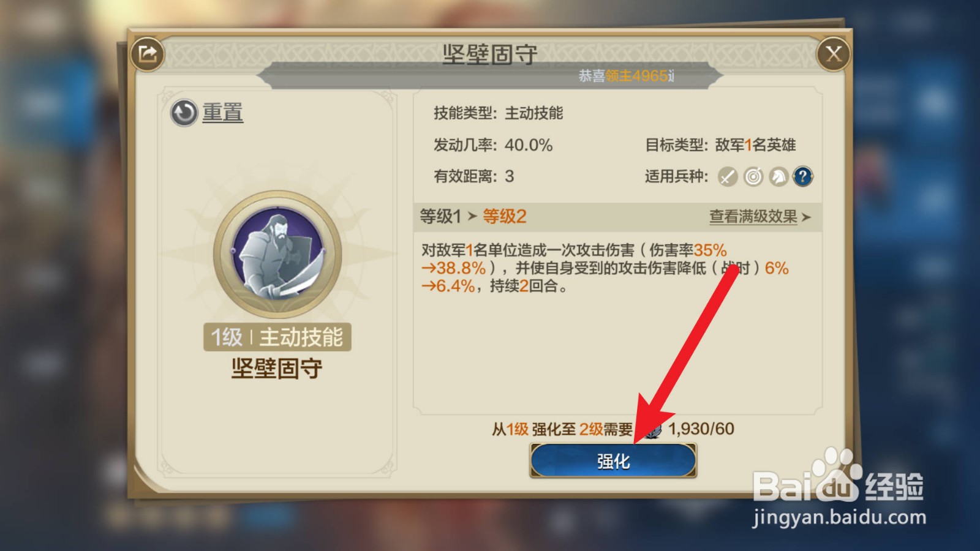Select the horse cavalry troop icon
The width and height of the screenshot is (980, 551).
point(778,177)
